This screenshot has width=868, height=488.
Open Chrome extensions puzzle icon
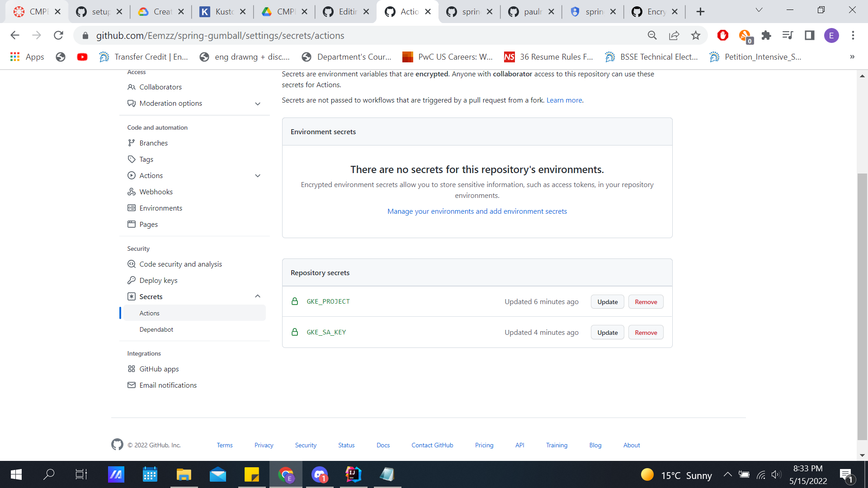tap(766, 35)
